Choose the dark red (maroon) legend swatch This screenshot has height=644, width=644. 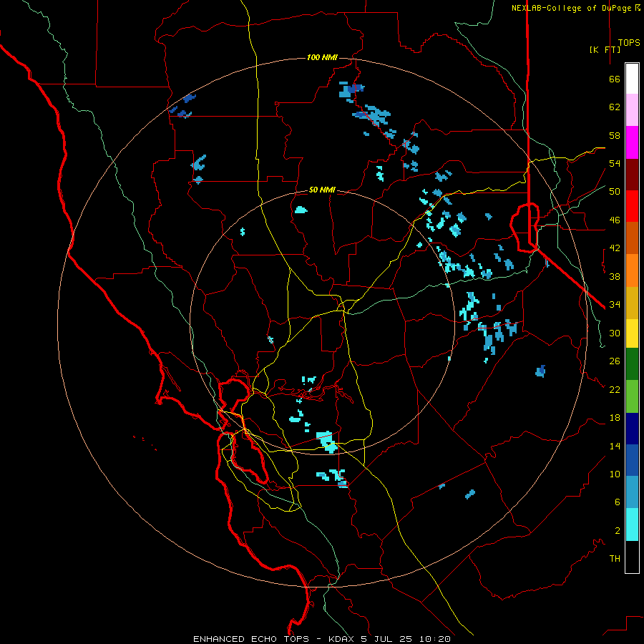point(632,175)
